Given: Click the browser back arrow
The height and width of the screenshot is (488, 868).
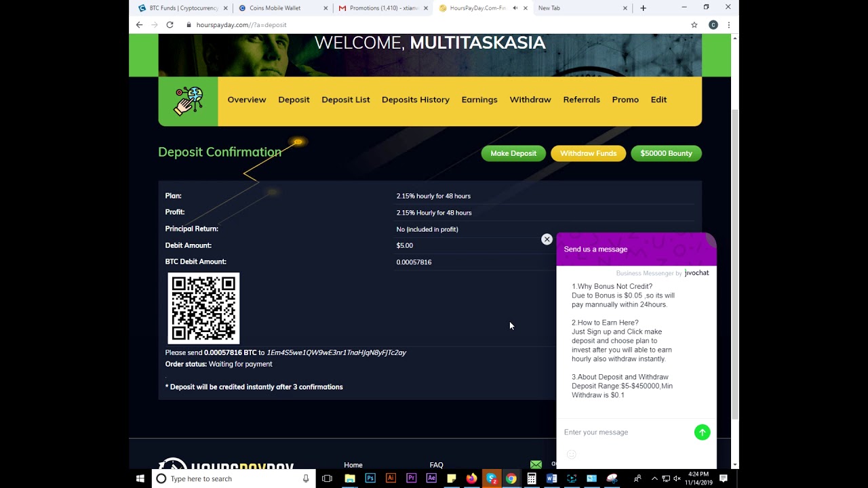Looking at the screenshot, I should pyautogui.click(x=139, y=24).
